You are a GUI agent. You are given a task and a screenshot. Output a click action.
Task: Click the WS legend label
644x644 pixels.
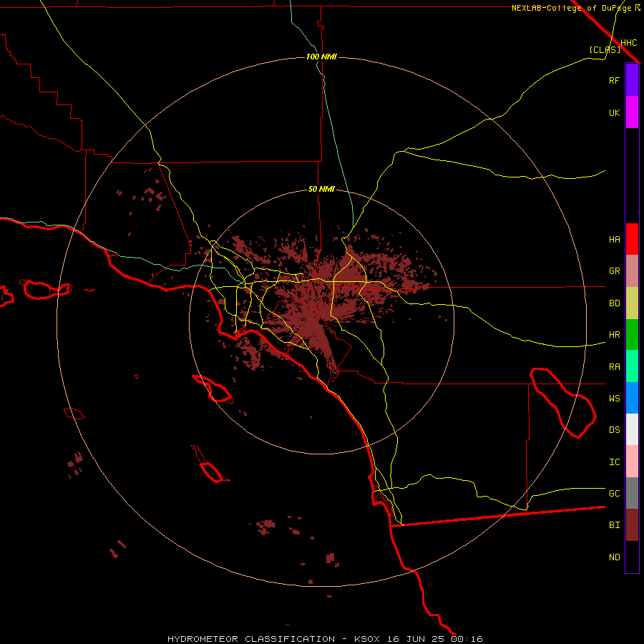615,398
